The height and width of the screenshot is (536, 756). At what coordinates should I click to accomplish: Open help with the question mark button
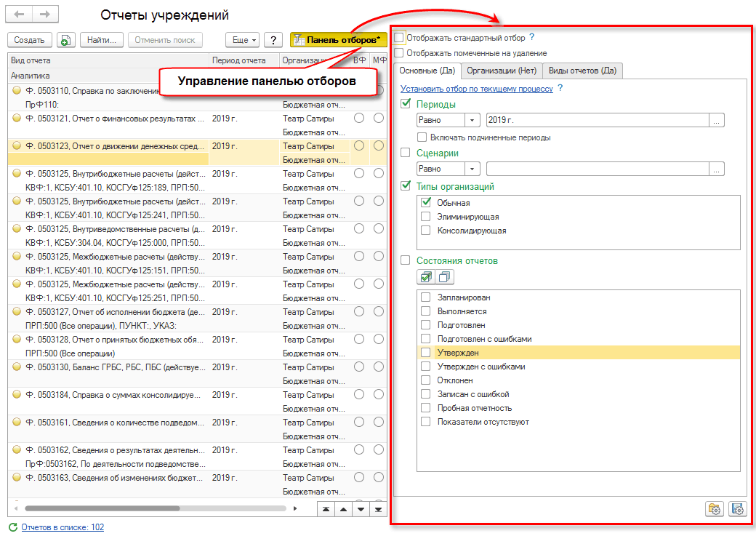(x=273, y=41)
